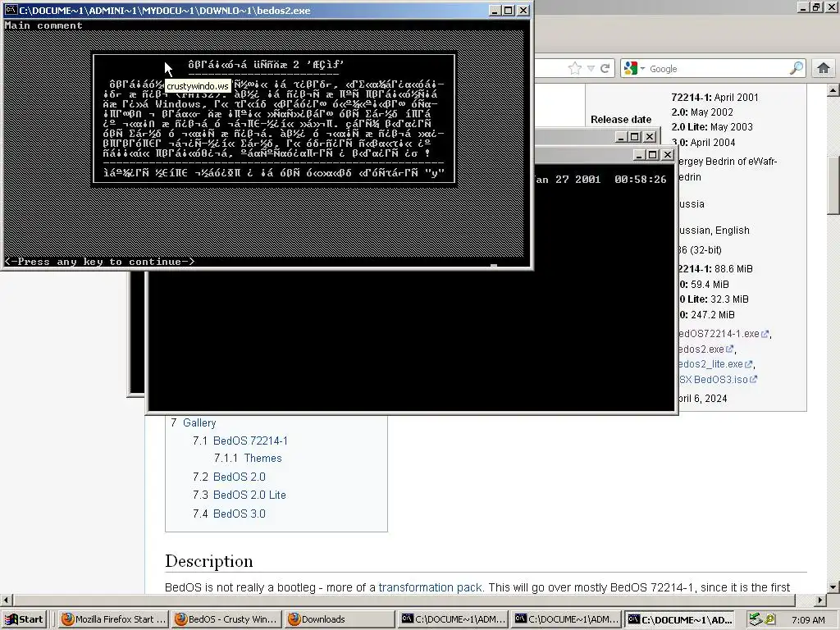Open the BedOS 72214-1 contents link

[x=250, y=441]
